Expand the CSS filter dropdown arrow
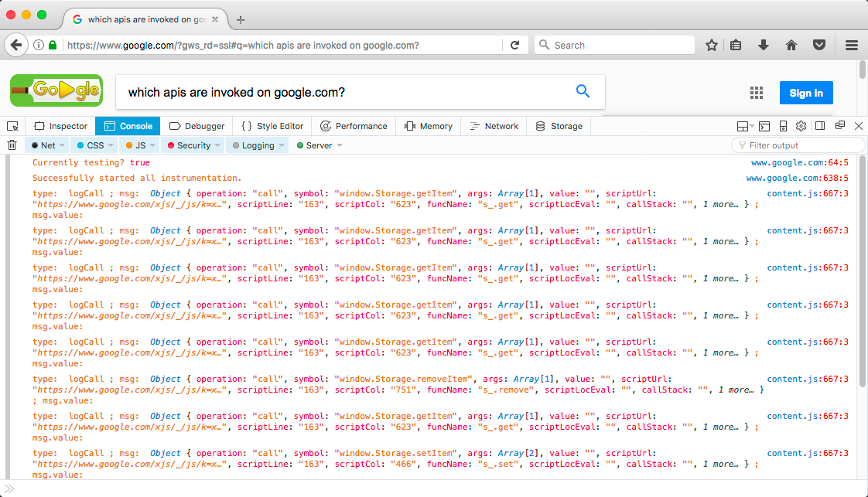This screenshot has width=868, height=497. [x=111, y=145]
